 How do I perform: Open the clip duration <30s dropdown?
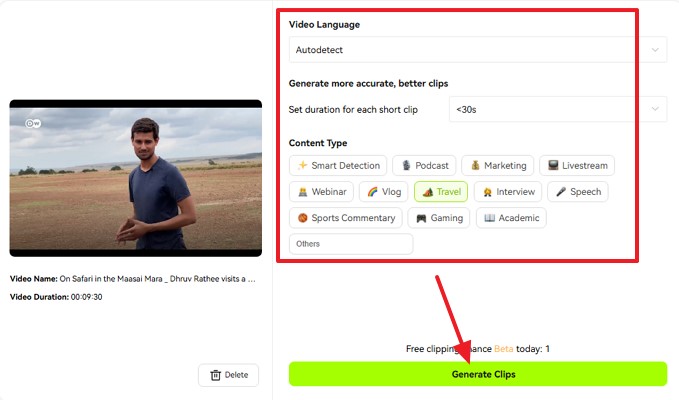coord(558,110)
